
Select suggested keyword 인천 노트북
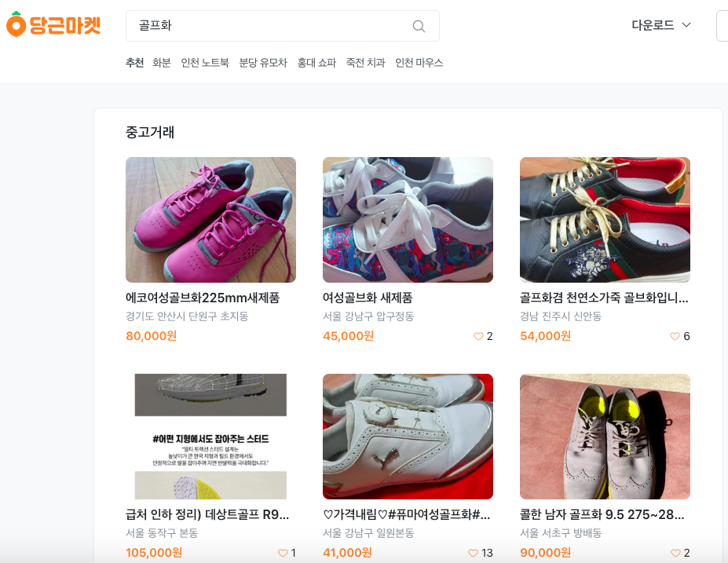[x=205, y=63]
